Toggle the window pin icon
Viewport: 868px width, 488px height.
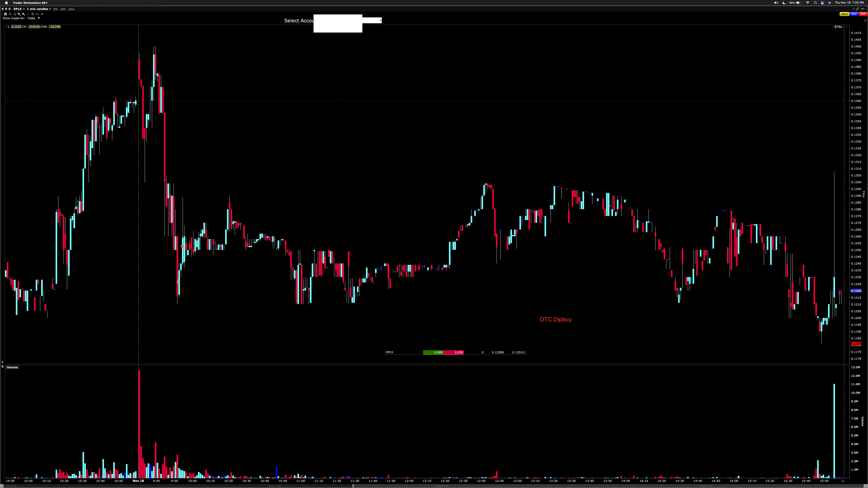(x=862, y=9)
